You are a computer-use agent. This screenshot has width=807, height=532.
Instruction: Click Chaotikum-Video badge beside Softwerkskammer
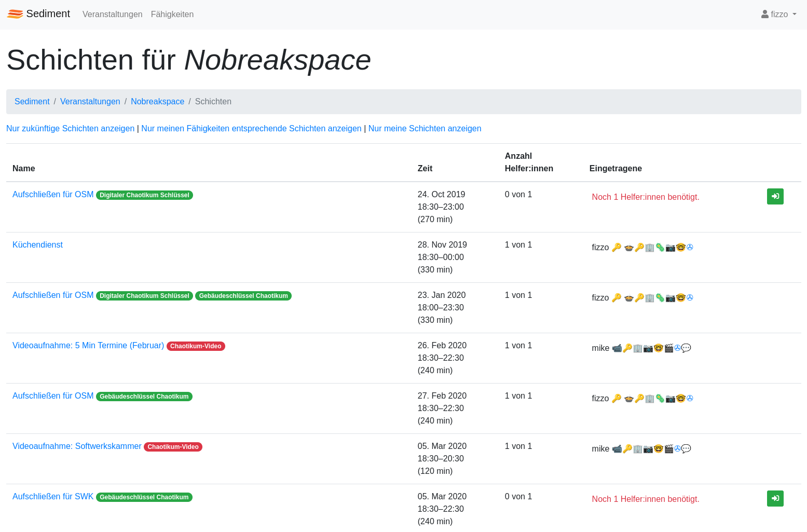coord(173,447)
